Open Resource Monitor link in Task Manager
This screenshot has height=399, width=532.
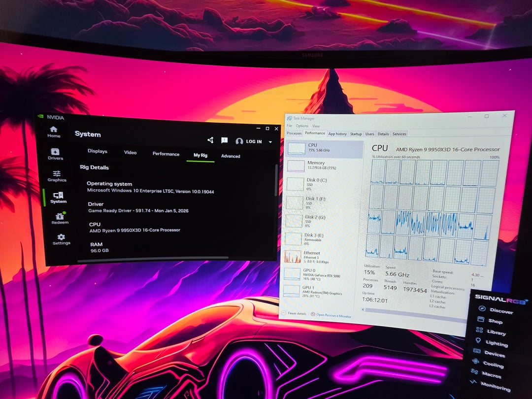click(x=333, y=315)
